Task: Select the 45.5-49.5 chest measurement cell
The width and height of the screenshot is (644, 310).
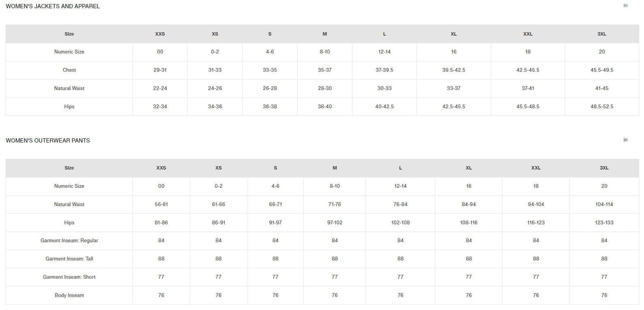Action: [x=601, y=70]
